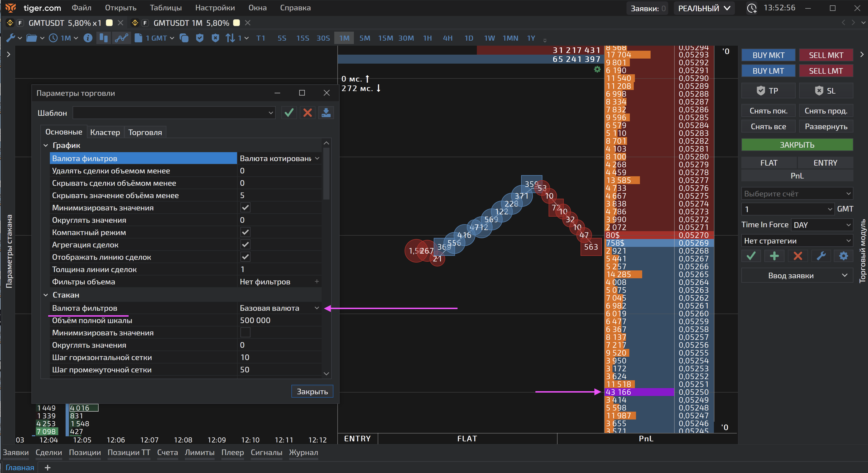The height and width of the screenshot is (473, 868).
Task: Click the small green gear above order book
Action: [x=597, y=69]
